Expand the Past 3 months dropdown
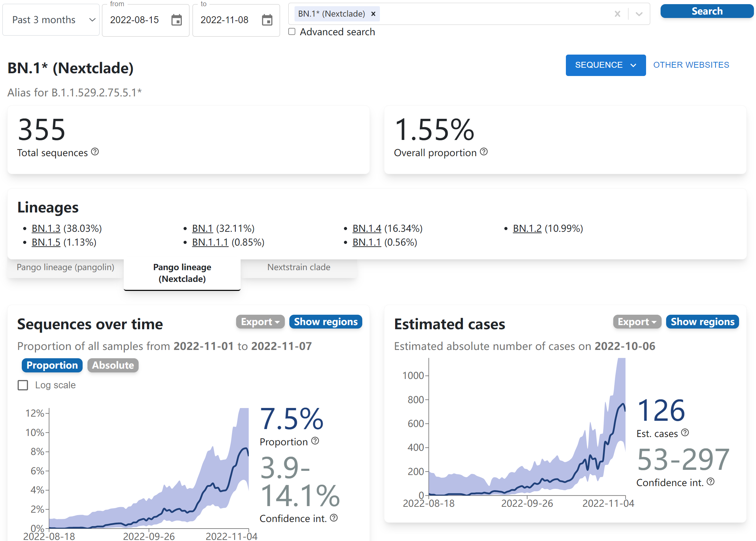Screen dimensions: 756x541 pyautogui.click(x=51, y=20)
